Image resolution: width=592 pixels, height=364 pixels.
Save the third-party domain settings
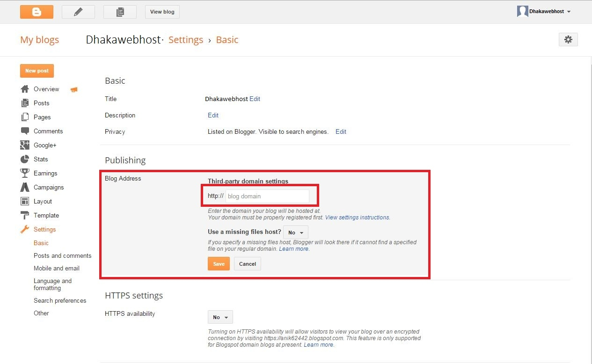point(219,264)
